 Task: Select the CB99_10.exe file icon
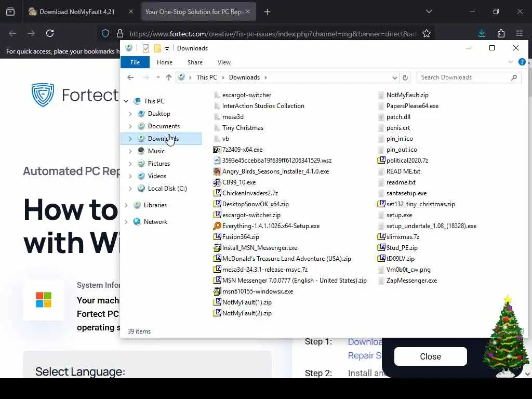pos(217,182)
